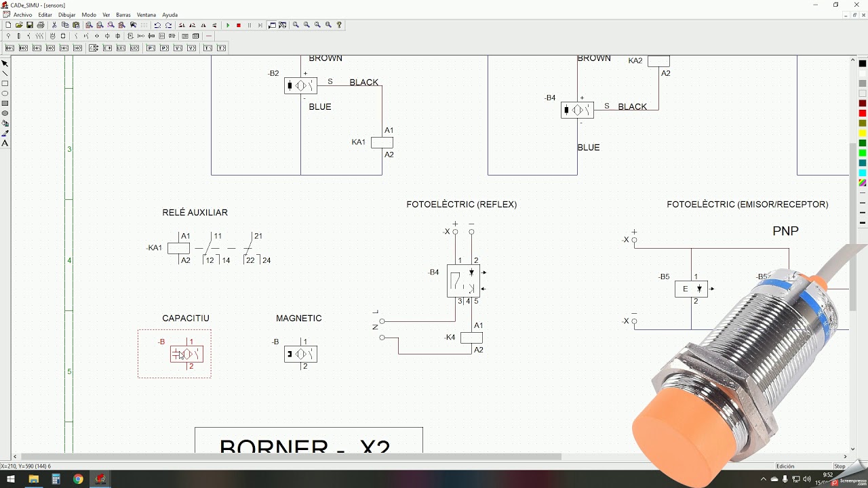The image size is (868, 488).
Task: Click the first contact symbol in third toolbar
Action: pyautogui.click(x=9, y=48)
